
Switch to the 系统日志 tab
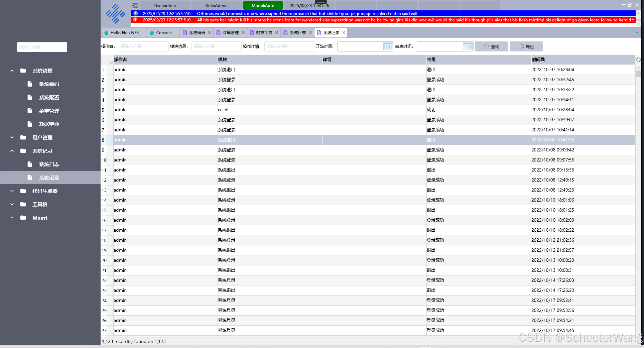297,33
